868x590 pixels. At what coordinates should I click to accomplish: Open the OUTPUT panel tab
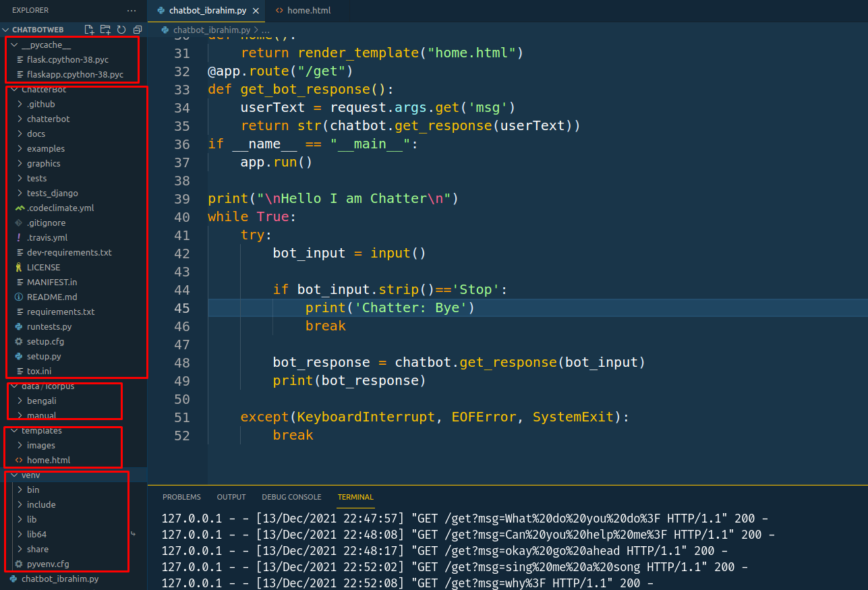coord(231,497)
